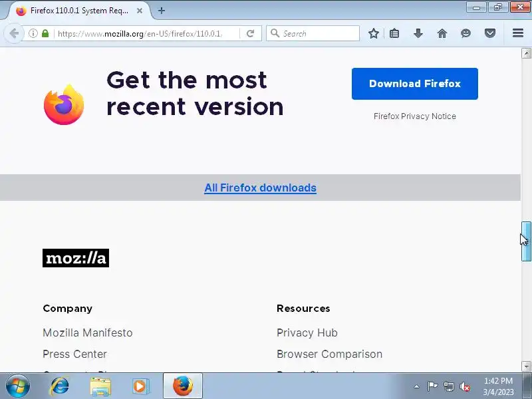Click the Firefox taskbar button

(183, 386)
